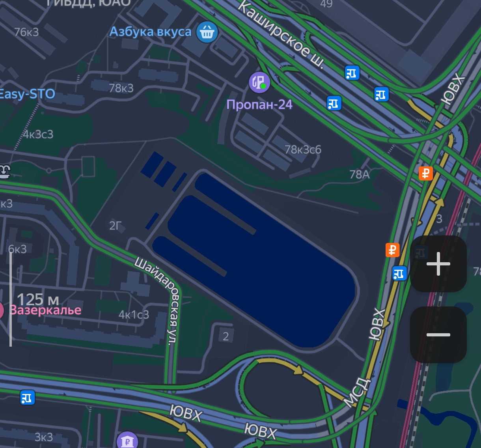Select the Пропан-24 gas station icon
This screenshot has width=481, height=448.
click(259, 82)
